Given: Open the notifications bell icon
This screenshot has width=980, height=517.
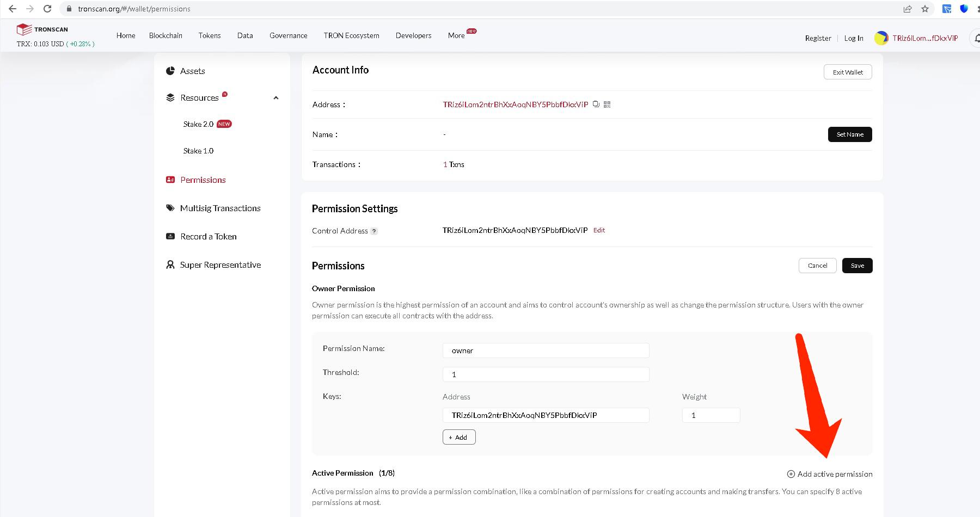Looking at the screenshot, I should tap(977, 38).
